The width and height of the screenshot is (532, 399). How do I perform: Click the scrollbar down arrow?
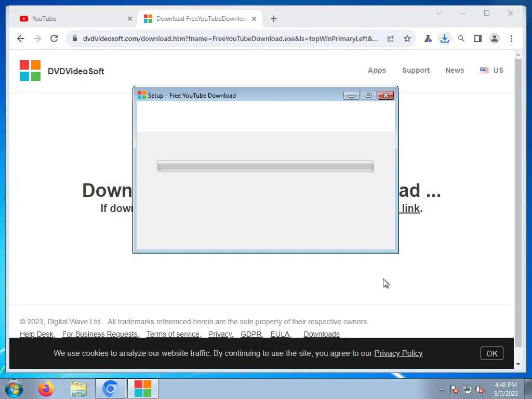point(518,364)
